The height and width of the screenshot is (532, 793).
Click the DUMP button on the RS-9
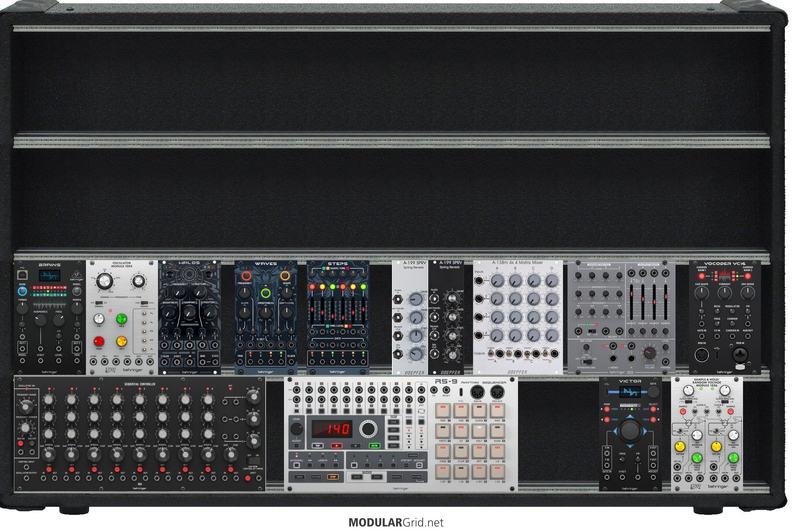click(394, 446)
